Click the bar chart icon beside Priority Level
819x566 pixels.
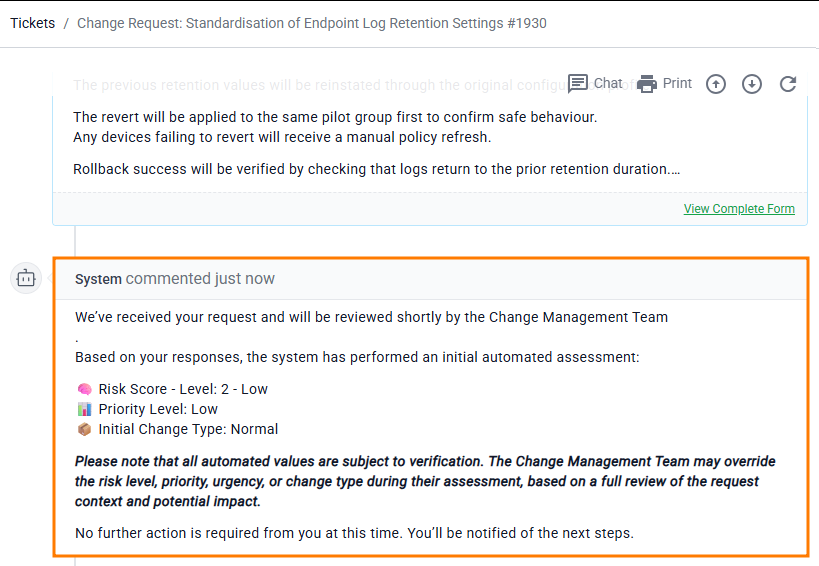click(84, 409)
